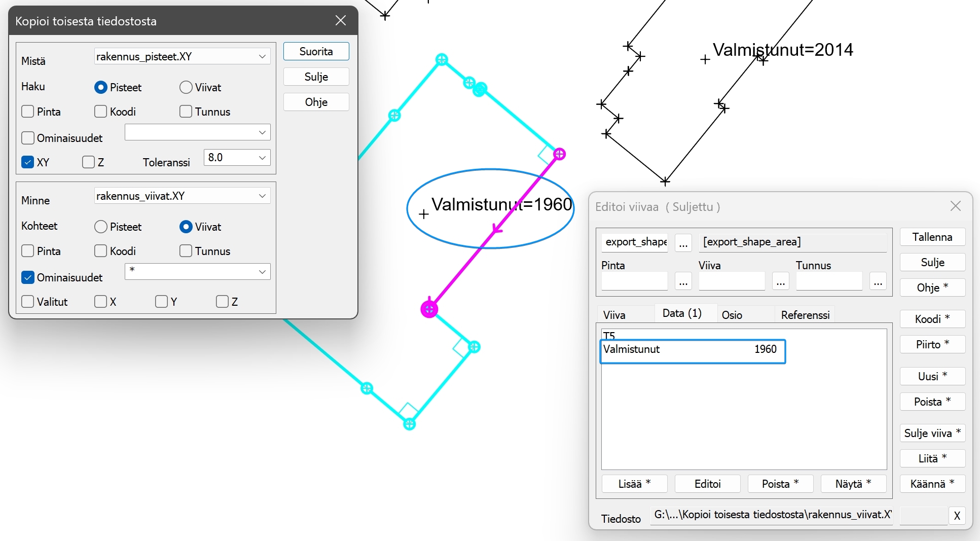Expand the Haku Ominaisuudet combo box
980x541 pixels.
[x=262, y=132]
